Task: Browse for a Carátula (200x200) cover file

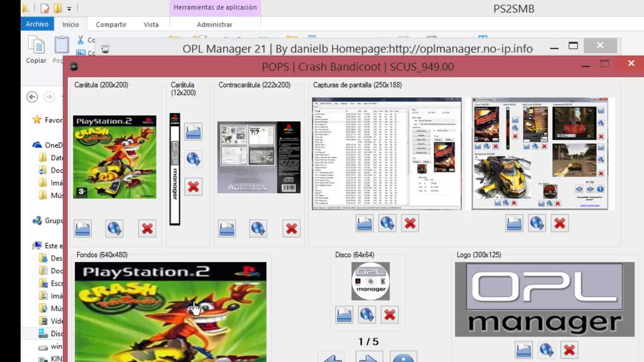Action: (x=83, y=229)
